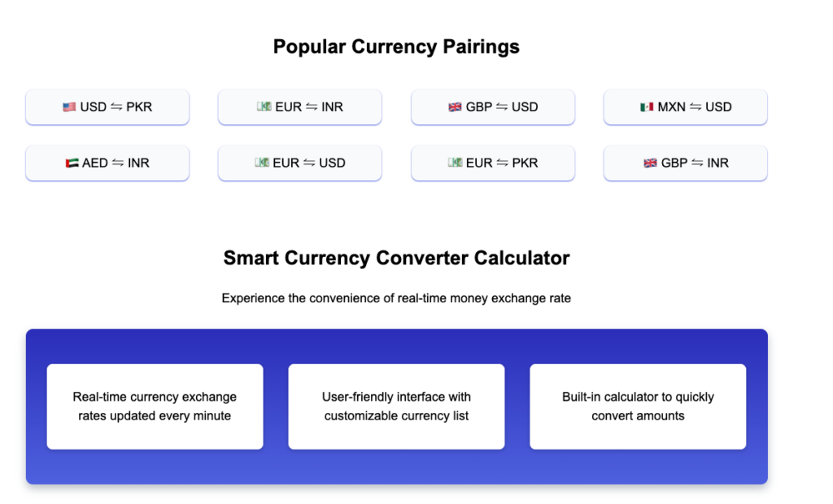Viewport: 833px width, 504px height.
Task: Click the swap arrows between MXN and USD
Action: point(696,107)
